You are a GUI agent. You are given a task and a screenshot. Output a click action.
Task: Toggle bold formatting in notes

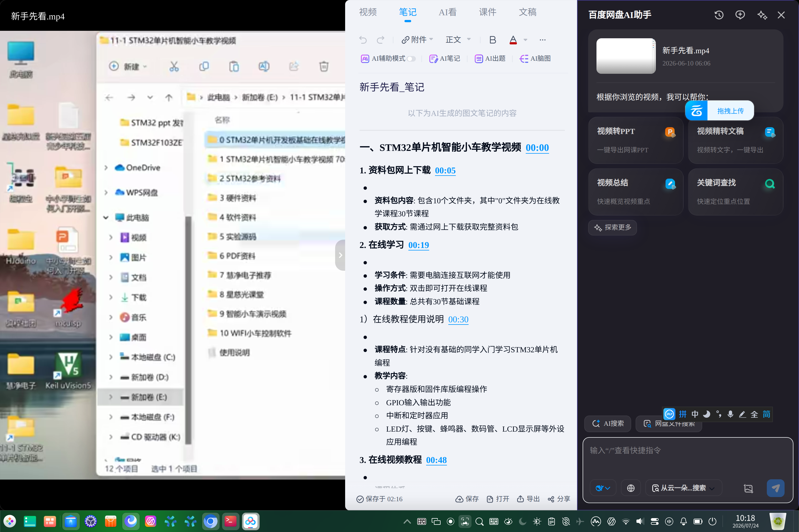[x=493, y=40]
